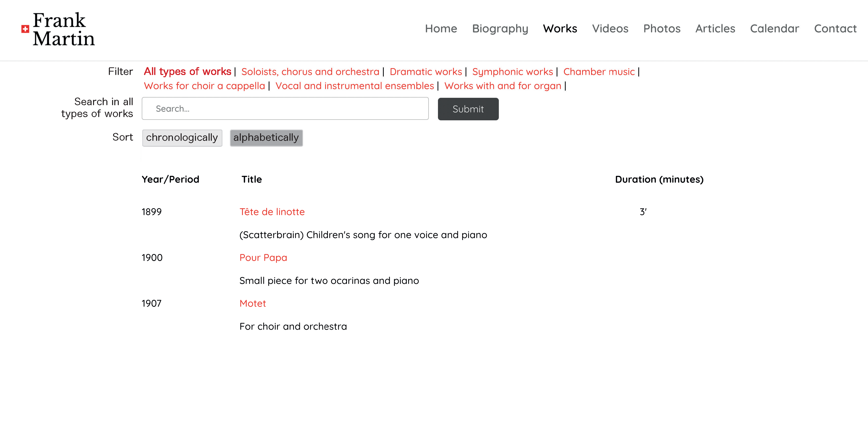Open the Pour Papa work

263,258
